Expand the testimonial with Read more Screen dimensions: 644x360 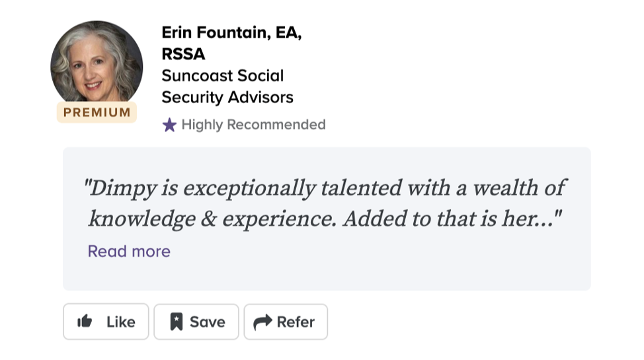click(x=129, y=251)
